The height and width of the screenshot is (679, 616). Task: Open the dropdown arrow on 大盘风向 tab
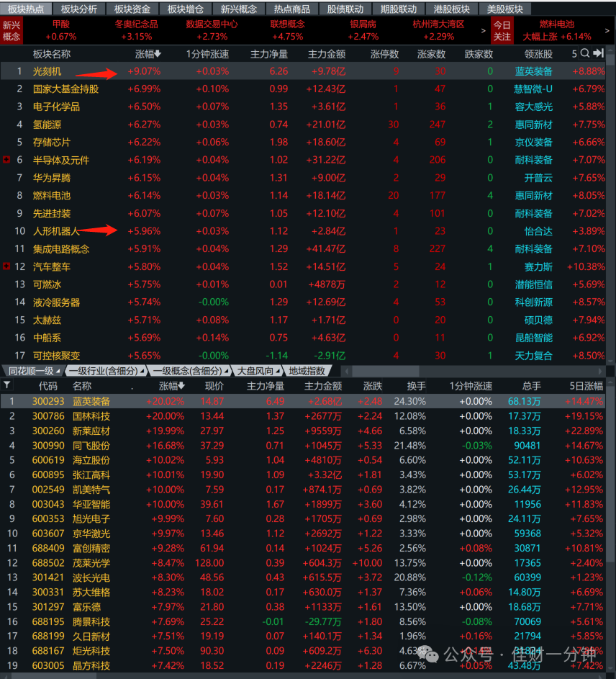(x=277, y=372)
